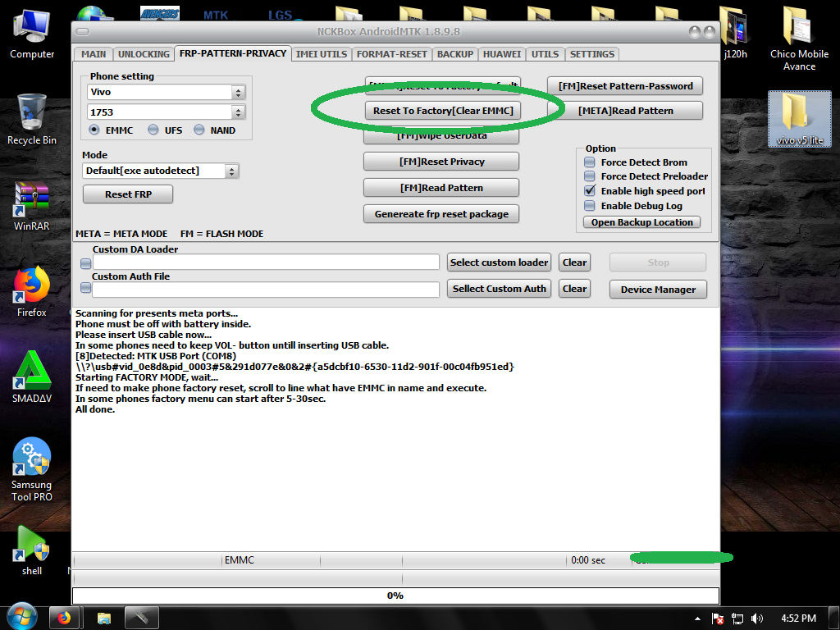Click the EMMC status bar entry
This screenshot has height=630, width=840.
240,560
